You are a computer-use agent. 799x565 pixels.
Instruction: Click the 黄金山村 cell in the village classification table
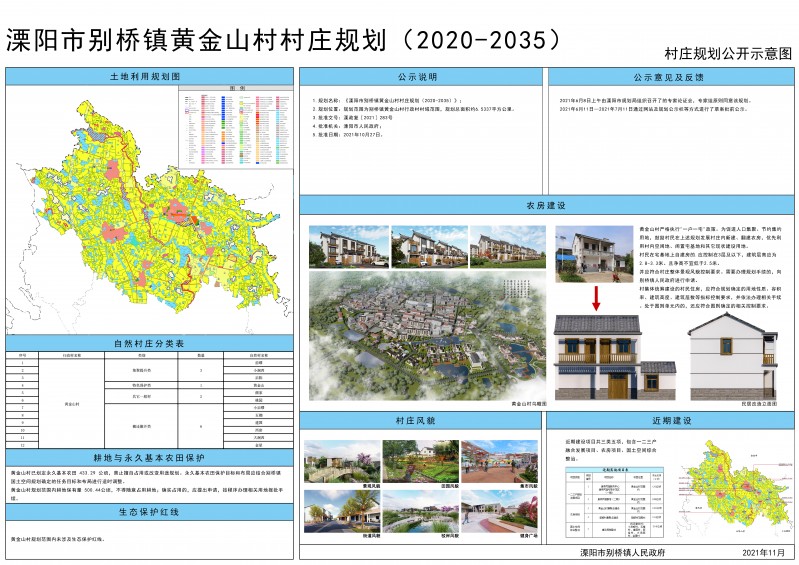72,403
